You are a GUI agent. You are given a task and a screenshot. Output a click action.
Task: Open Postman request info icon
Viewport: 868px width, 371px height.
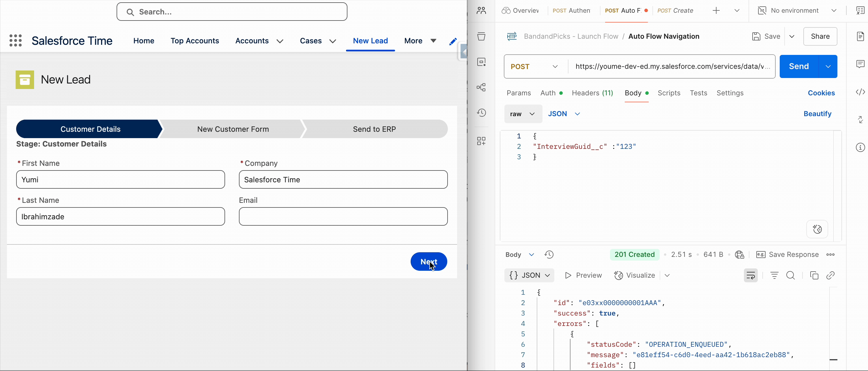tap(860, 147)
